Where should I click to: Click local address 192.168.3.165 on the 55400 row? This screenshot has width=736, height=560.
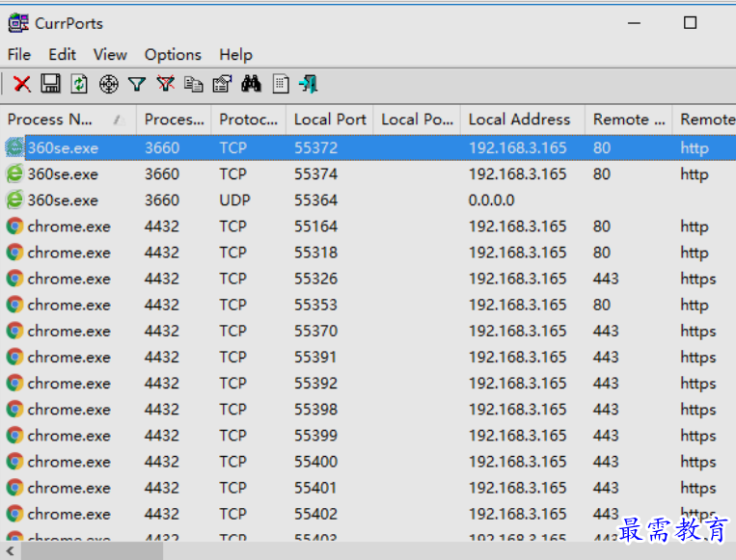[x=517, y=462]
